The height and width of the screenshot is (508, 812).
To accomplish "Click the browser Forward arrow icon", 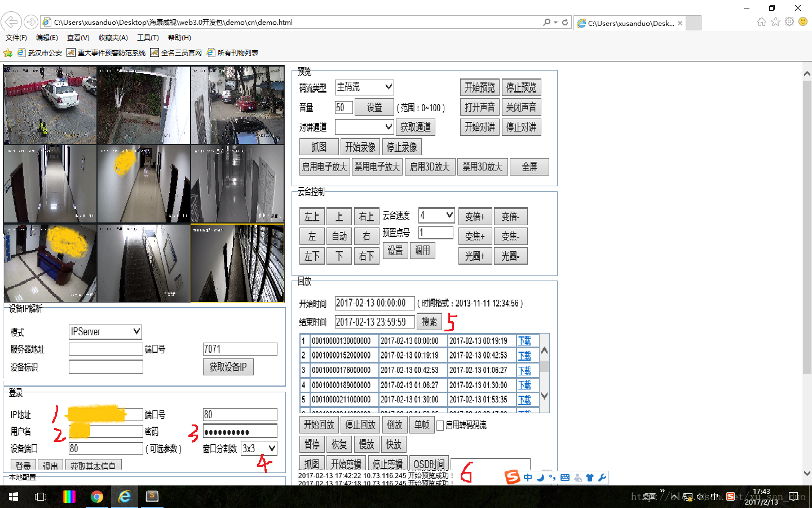I will point(31,22).
